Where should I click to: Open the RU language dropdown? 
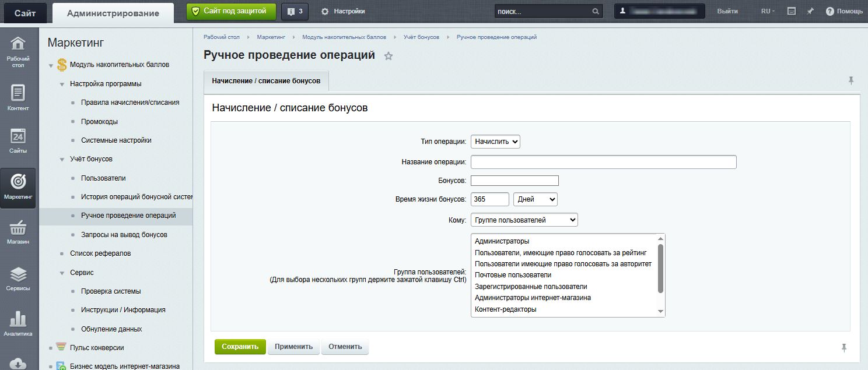(x=769, y=11)
